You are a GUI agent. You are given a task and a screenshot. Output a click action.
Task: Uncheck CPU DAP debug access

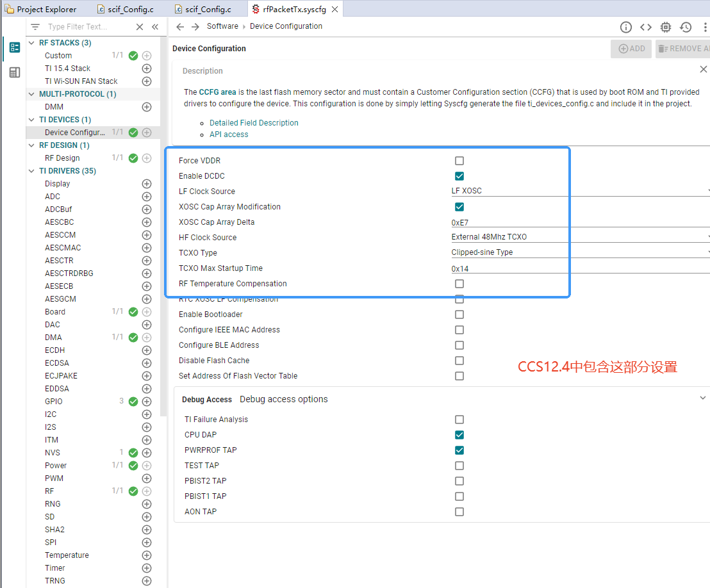click(459, 435)
